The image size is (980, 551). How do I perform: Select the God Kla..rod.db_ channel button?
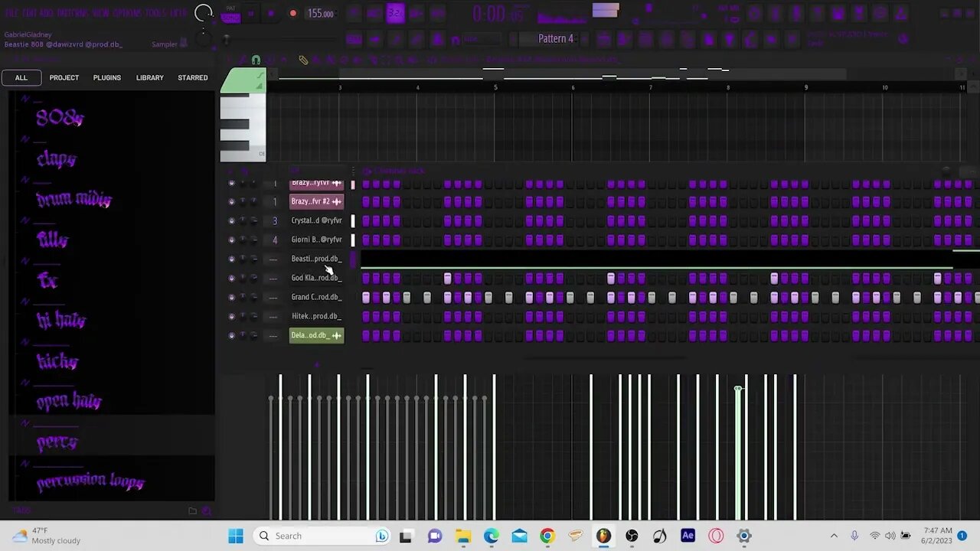pyautogui.click(x=316, y=278)
